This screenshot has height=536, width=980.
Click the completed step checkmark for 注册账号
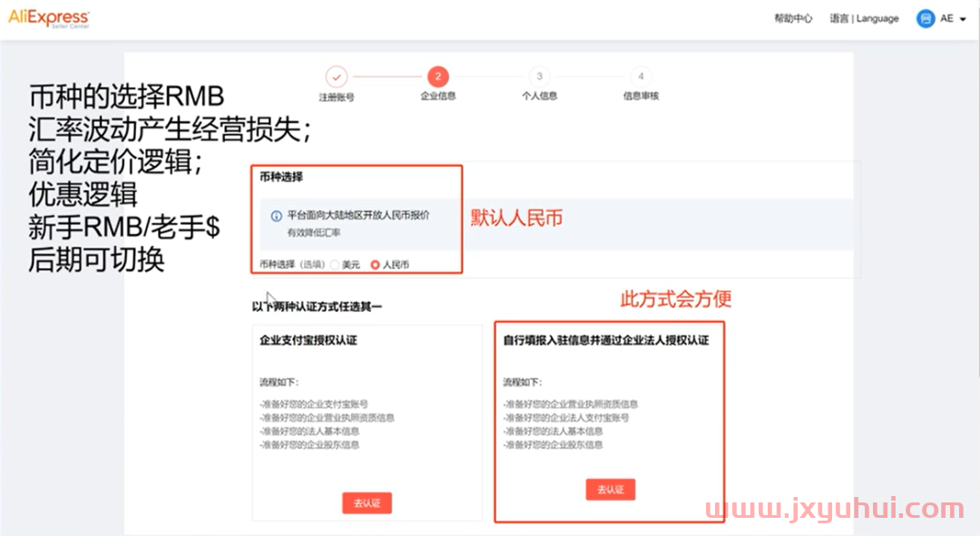[x=337, y=77]
